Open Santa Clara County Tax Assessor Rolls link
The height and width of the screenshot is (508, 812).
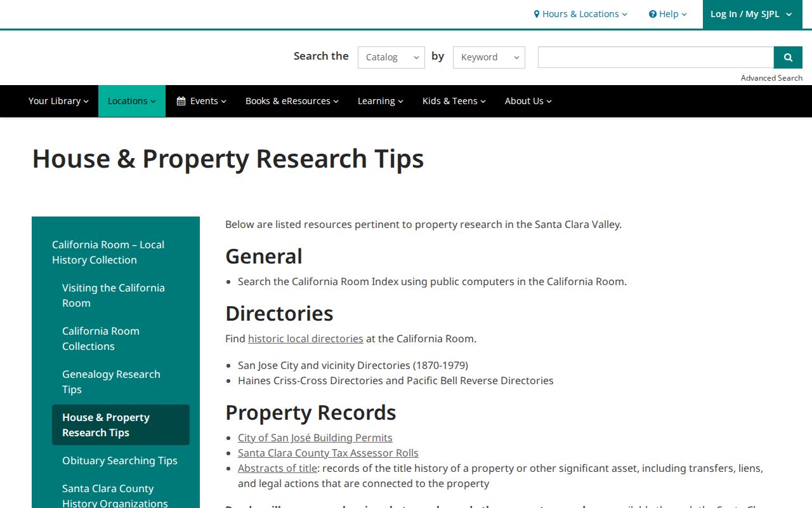point(328,453)
